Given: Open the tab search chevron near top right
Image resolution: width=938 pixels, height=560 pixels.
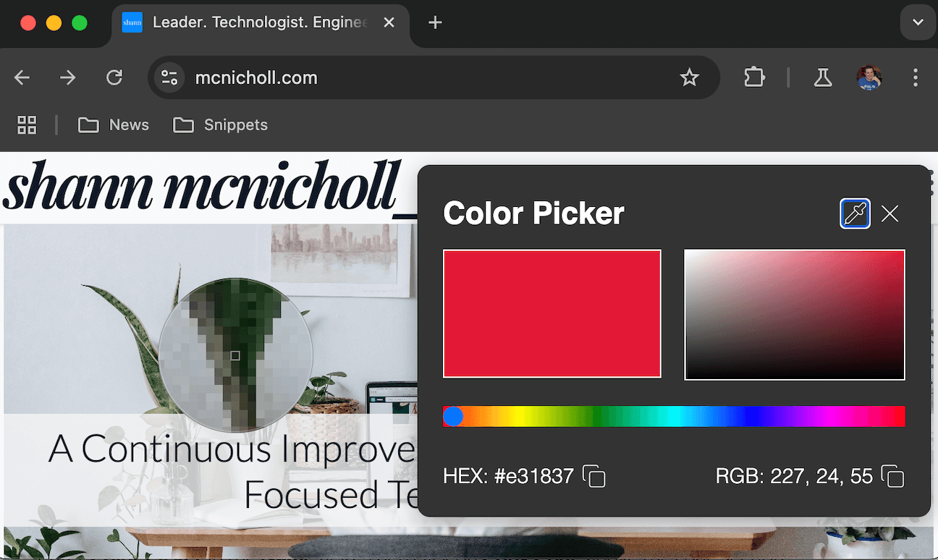Looking at the screenshot, I should (x=917, y=22).
